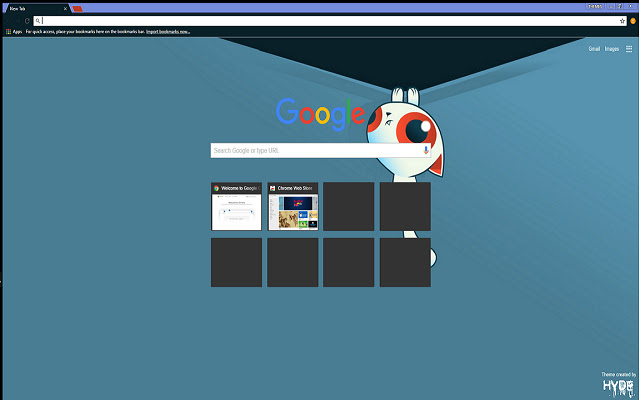Open the Google apps grid launcher
This screenshot has width=640, height=400.
[629, 49]
